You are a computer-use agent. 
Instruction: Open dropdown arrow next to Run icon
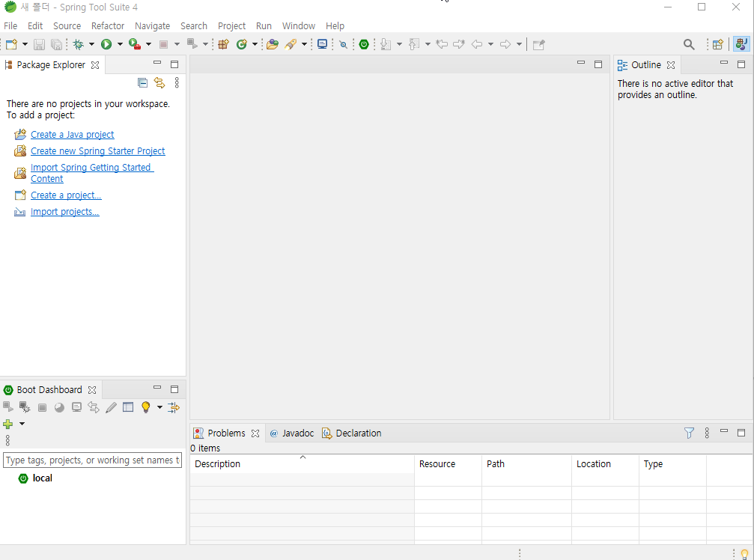point(120,44)
